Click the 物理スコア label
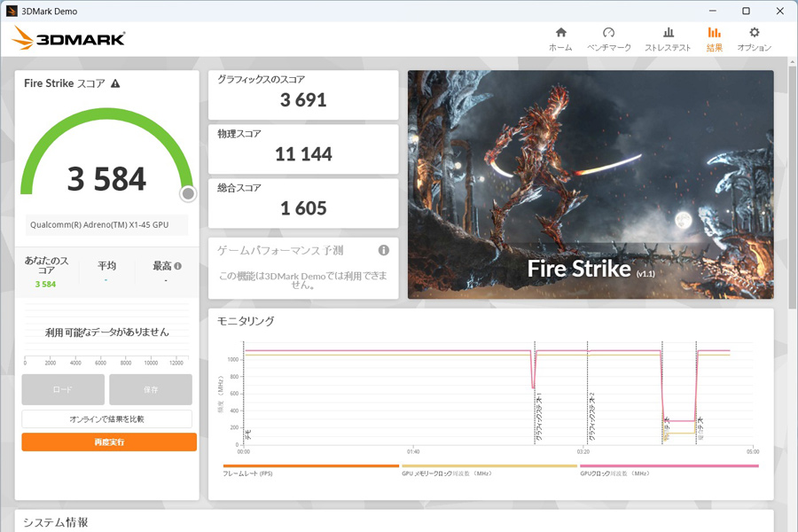Image resolution: width=798 pixels, height=532 pixels. [239, 133]
